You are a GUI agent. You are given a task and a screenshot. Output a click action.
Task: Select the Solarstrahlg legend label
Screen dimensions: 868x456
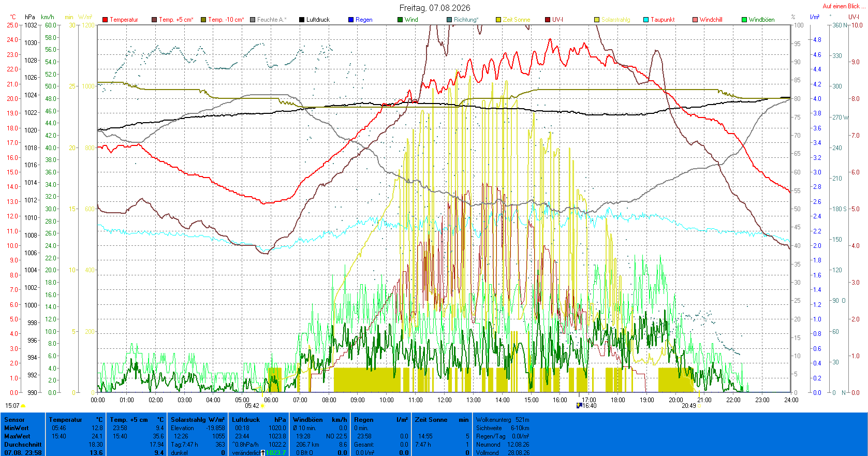[616, 20]
